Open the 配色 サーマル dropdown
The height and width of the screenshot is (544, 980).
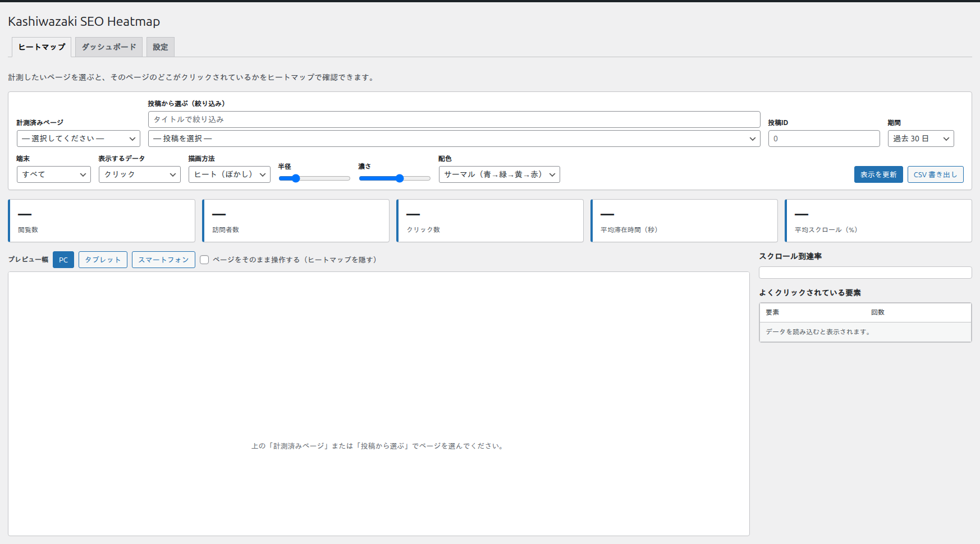pyautogui.click(x=500, y=174)
